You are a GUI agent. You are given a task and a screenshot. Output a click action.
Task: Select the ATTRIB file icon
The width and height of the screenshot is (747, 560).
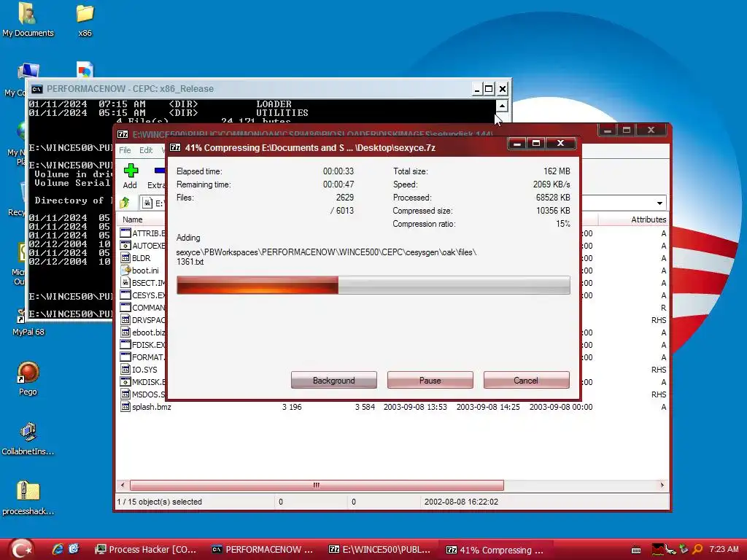(125, 233)
